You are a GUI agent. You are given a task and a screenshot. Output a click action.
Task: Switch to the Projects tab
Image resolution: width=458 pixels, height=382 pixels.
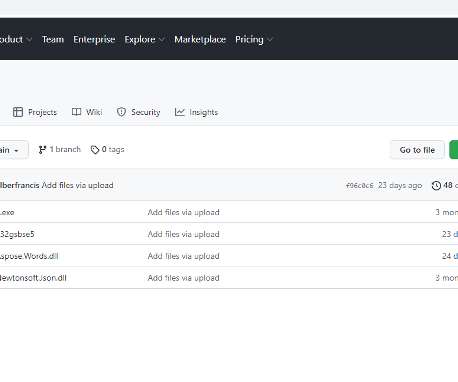tap(35, 112)
